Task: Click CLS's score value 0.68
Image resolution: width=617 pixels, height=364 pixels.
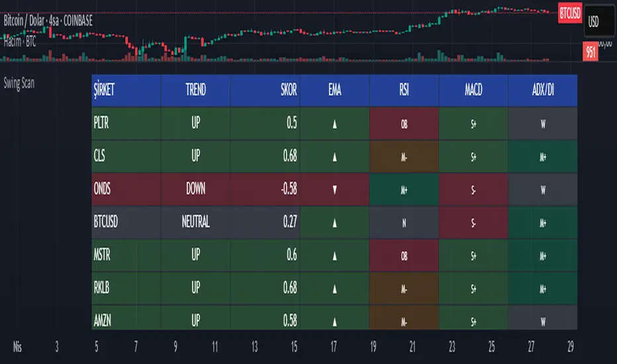Action: point(290,156)
